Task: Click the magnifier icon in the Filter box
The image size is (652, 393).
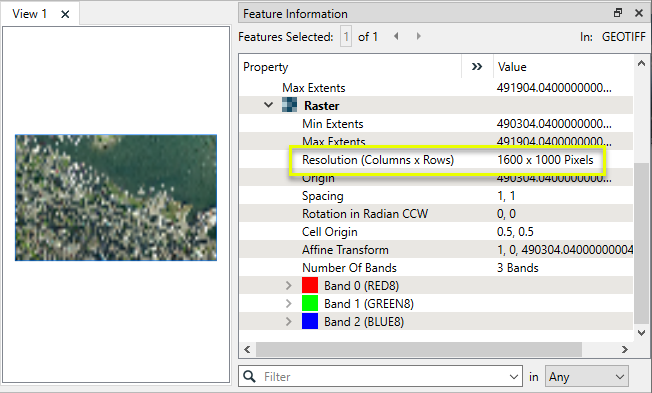Action: pos(249,376)
